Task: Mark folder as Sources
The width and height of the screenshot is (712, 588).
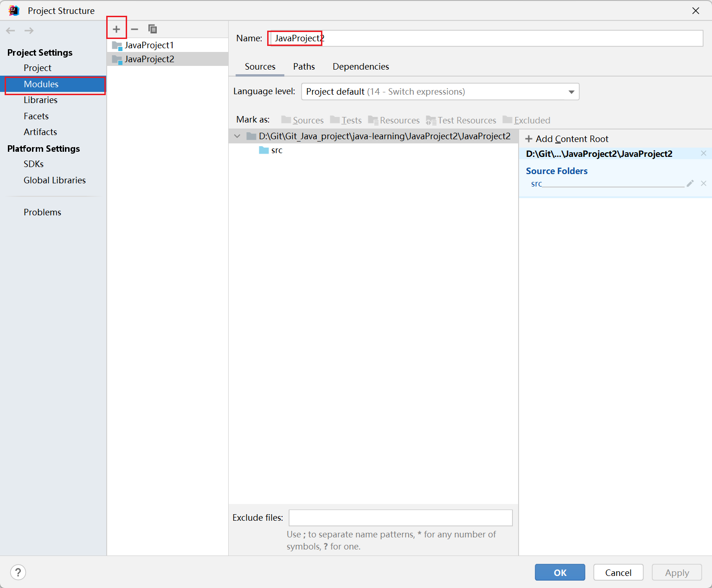Action: [302, 120]
